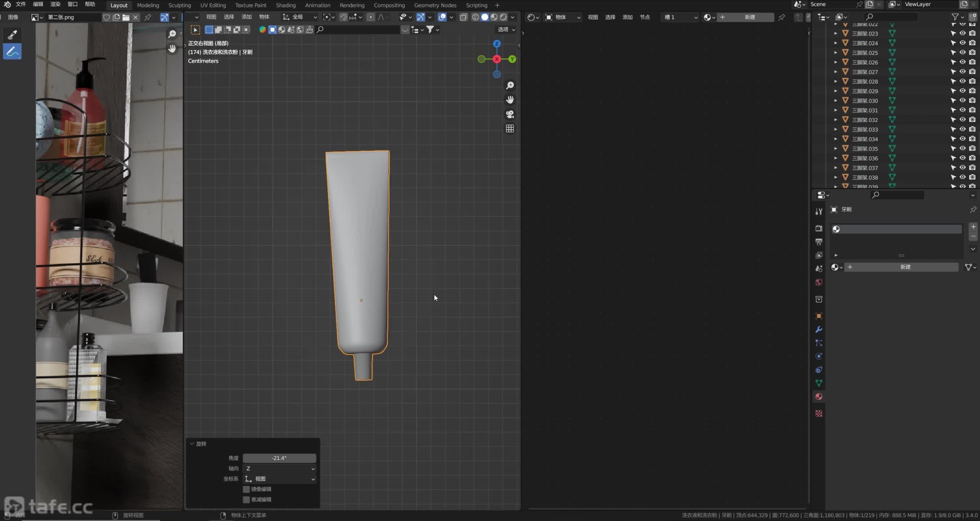Open the 坐标系 视图 dropdown
This screenshot has width=980, height=521.
point(279,479)
